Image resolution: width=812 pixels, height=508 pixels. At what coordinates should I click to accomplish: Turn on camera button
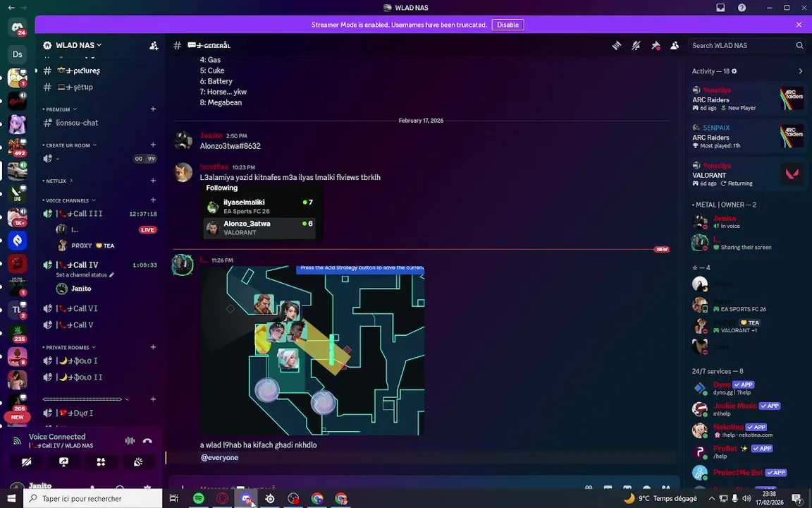point(26,462)
